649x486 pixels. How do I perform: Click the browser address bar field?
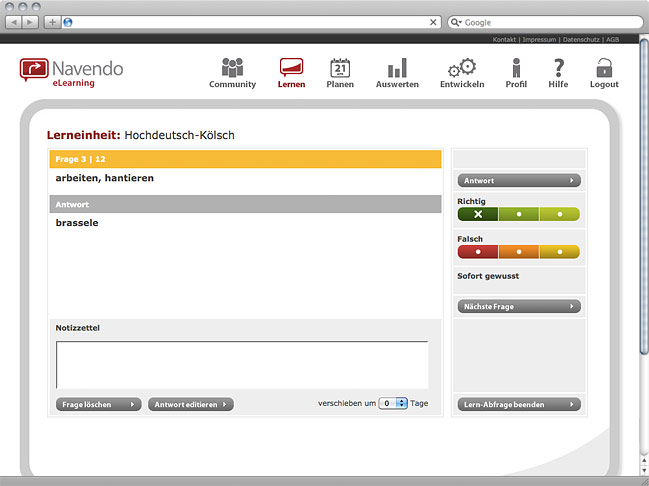pyautogui.click(x=250, y=22)
